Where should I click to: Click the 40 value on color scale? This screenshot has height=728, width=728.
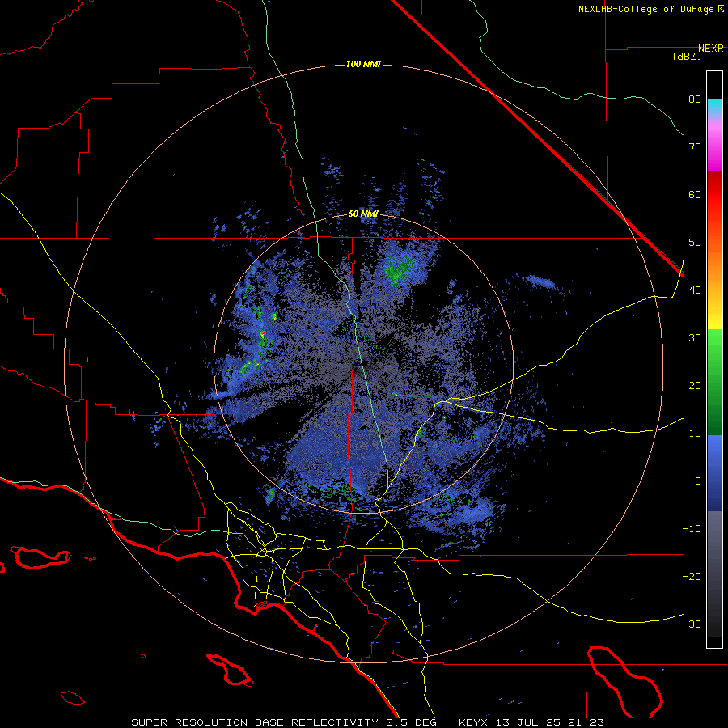[x=695, y=290]
